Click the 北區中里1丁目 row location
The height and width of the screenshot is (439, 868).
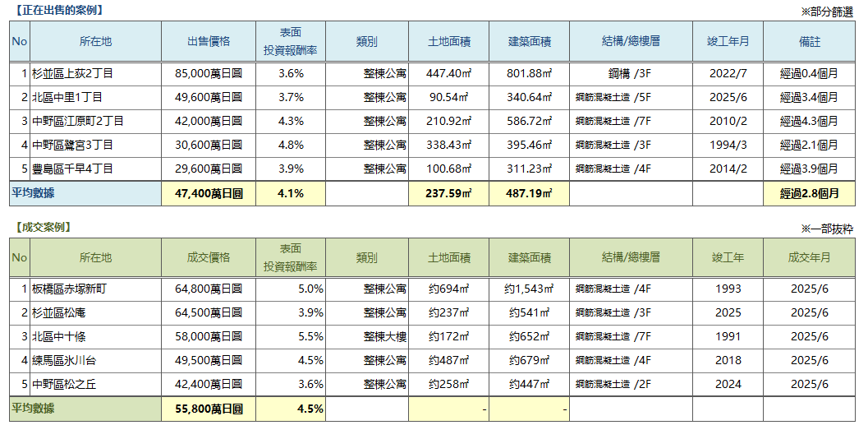click(x=67, y=97)
